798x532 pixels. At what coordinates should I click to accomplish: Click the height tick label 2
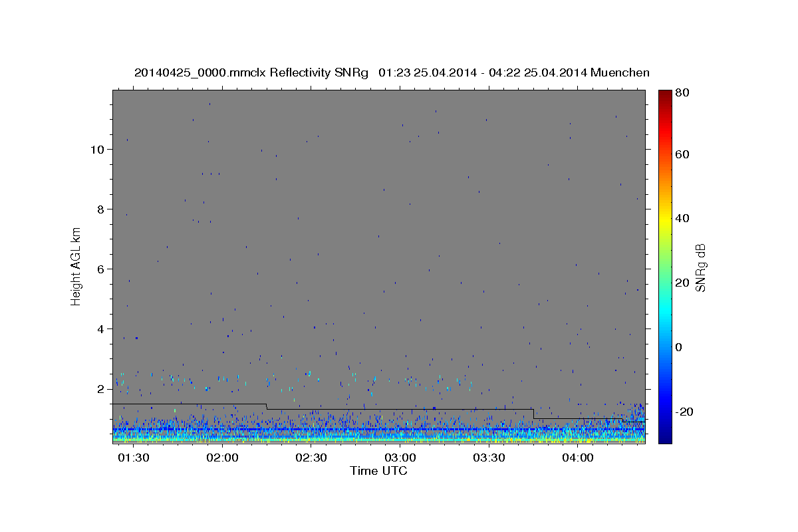pyautogui.click(x=101, y=389)
